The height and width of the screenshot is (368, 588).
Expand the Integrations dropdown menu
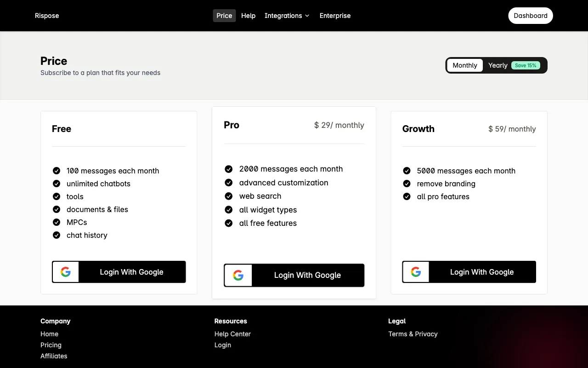coord(287,16)
